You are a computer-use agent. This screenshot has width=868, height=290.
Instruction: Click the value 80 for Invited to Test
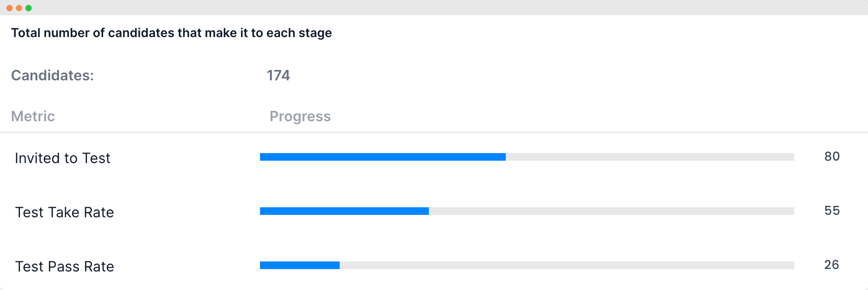coord(832,156)
